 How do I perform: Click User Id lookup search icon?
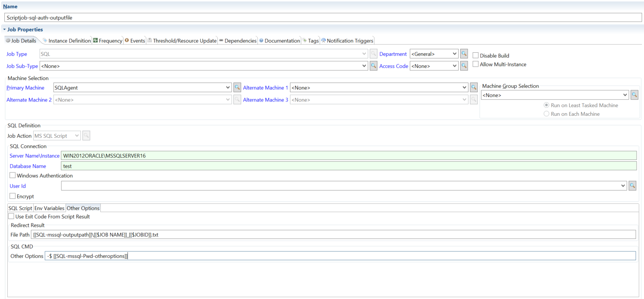[x=632, y=186]
